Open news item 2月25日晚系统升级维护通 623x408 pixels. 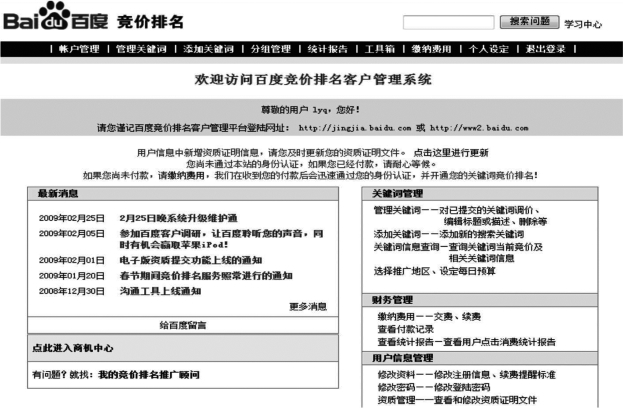point(178,218)
